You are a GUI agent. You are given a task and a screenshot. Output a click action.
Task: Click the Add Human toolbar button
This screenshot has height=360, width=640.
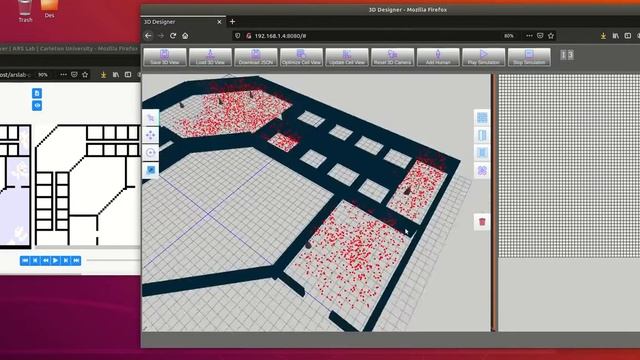438,57
